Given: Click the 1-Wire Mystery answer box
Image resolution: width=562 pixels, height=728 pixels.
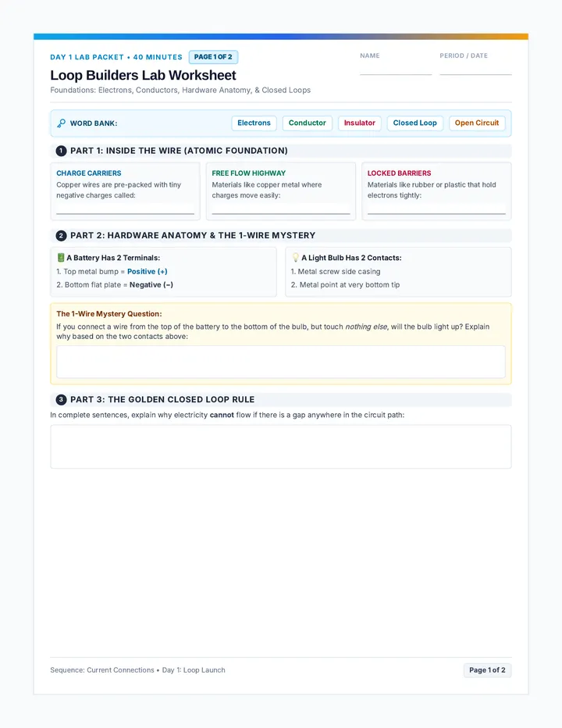Looking at the screenshot, I should [x=281, y=362].
